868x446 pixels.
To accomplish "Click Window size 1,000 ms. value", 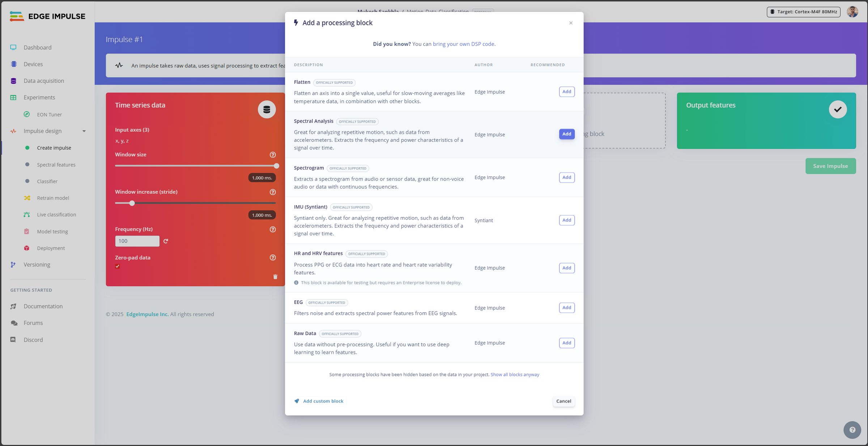I will tap(262, 178).
